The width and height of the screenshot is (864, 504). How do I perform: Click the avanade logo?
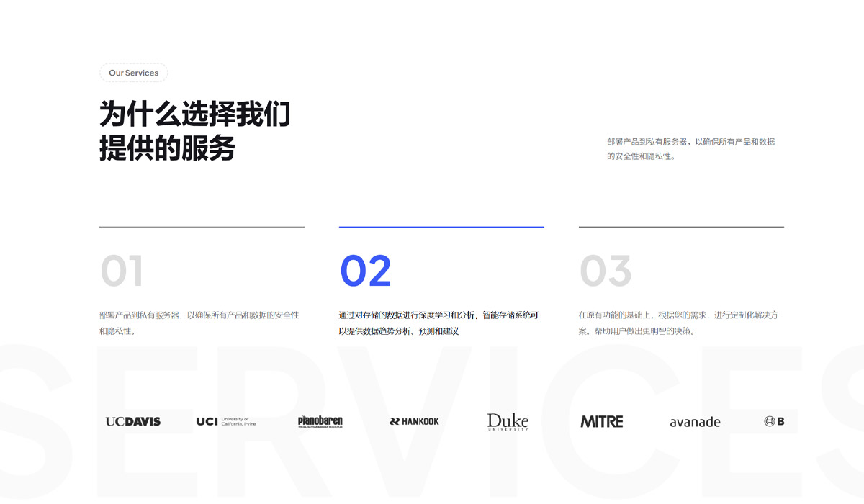tap(695, 422)
